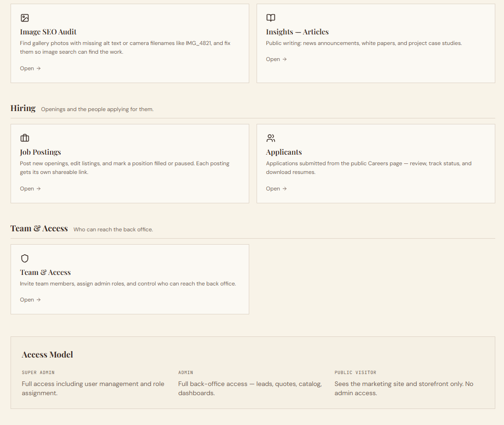Click the PUBLIC VISITOR role label
Image resolution: width=504 pixels, height=425 pixels.
[x=355, y=373]
